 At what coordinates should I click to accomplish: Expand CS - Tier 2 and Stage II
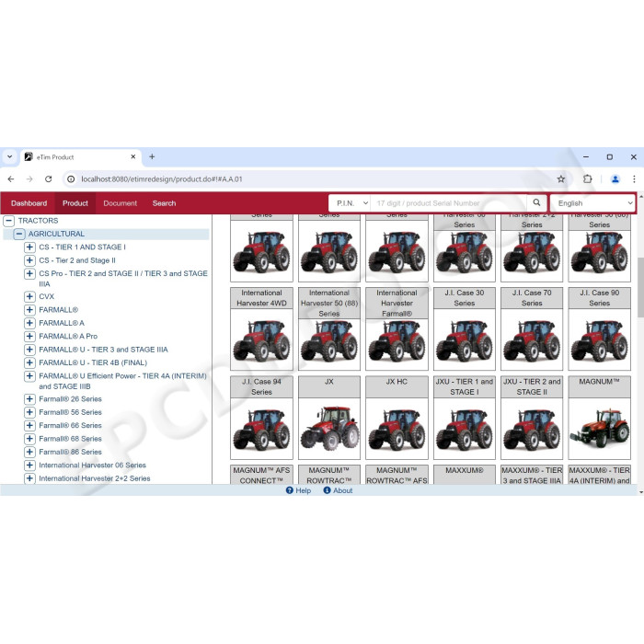coord(29,260)
